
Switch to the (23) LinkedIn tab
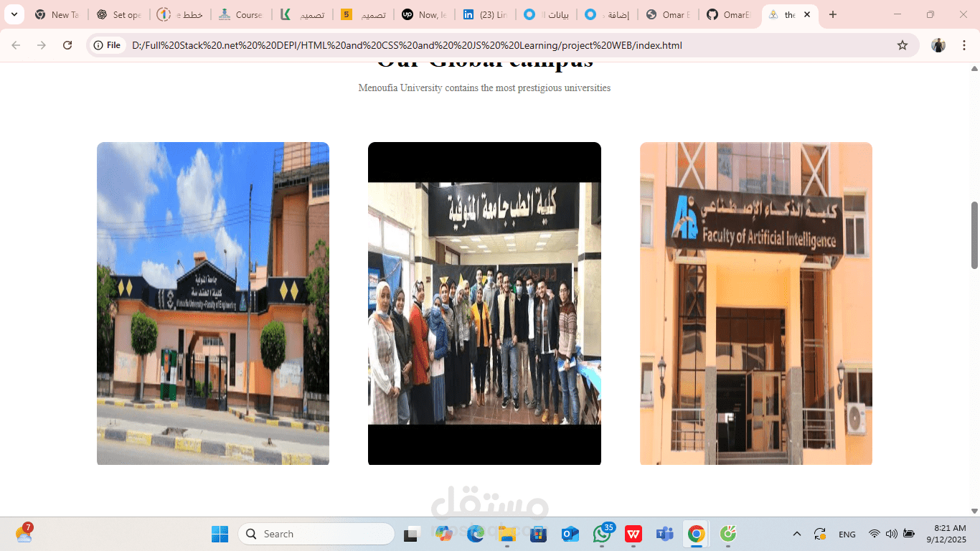point(486,14)
